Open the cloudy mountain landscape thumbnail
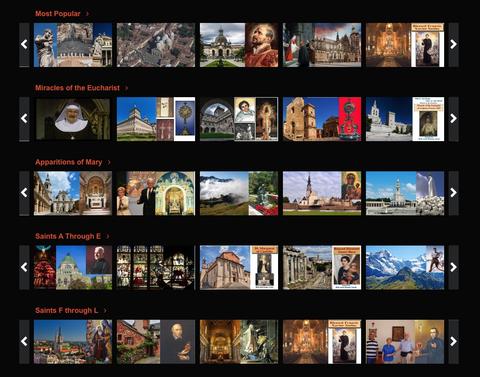Screen dimensions: 480x377 (239, 193)
